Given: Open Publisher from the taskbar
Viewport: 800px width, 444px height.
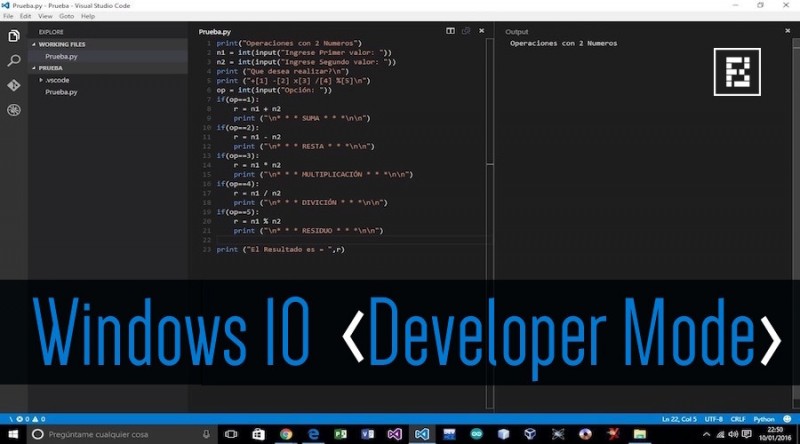Looking at the screenshot, I should [x=340, y=434].
